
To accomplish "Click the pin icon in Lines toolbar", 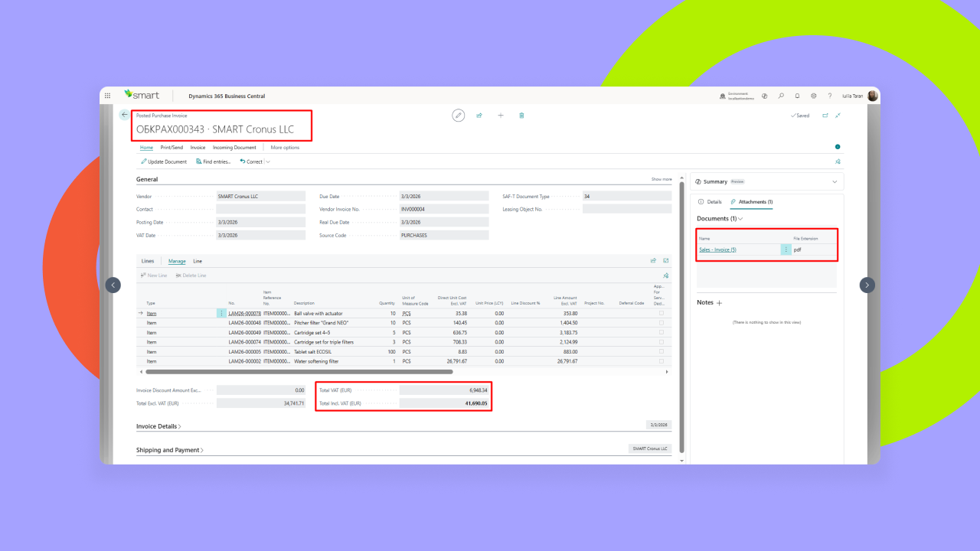I will click(x=666, y=275).
